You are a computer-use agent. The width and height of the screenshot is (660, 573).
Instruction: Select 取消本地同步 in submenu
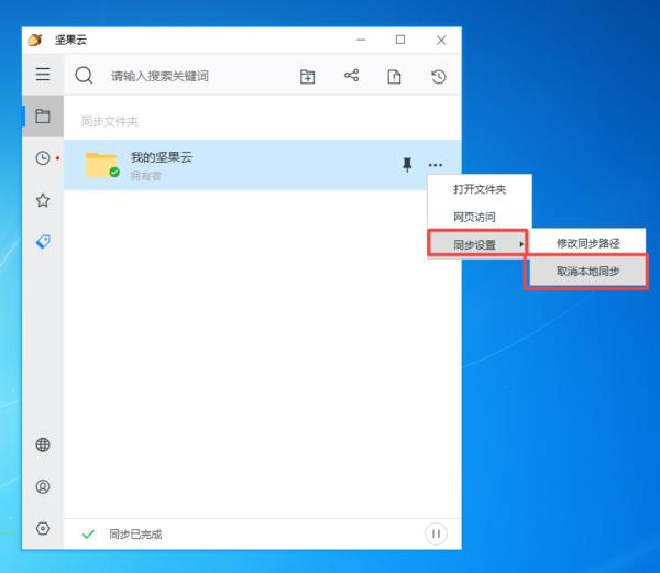(587, 272)
